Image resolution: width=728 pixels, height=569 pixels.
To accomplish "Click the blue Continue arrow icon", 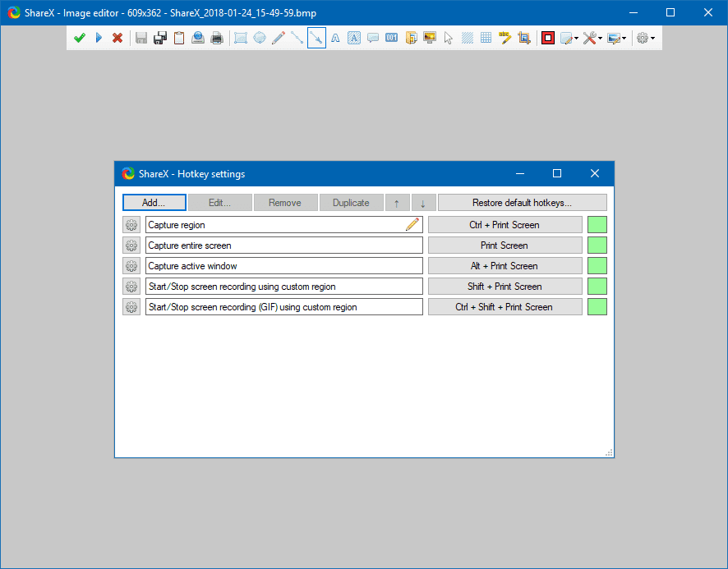I will [x=99, y=38].
